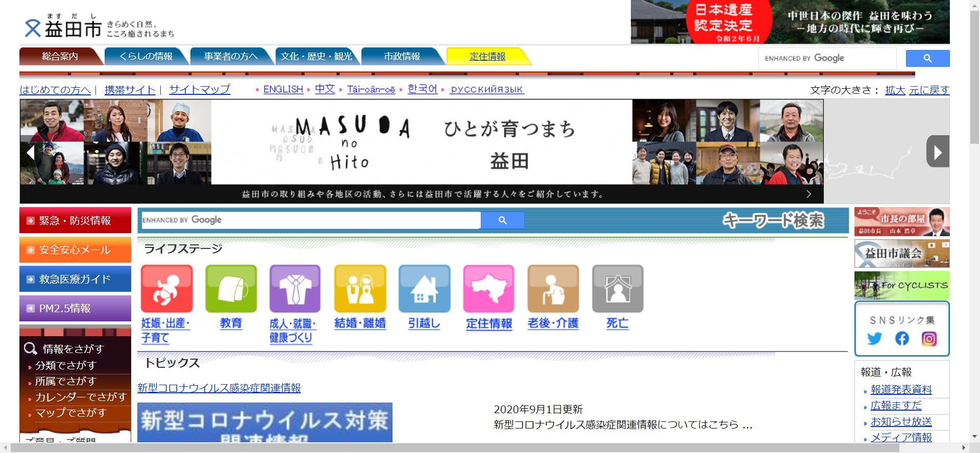Open カレンダーでさがす link

(81, 397)
